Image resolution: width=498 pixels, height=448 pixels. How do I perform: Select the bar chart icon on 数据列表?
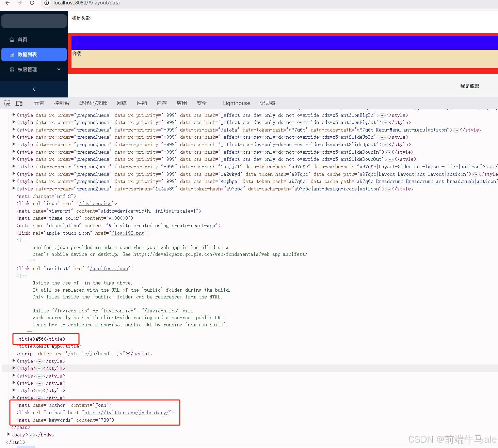click(x=11, y=54)
